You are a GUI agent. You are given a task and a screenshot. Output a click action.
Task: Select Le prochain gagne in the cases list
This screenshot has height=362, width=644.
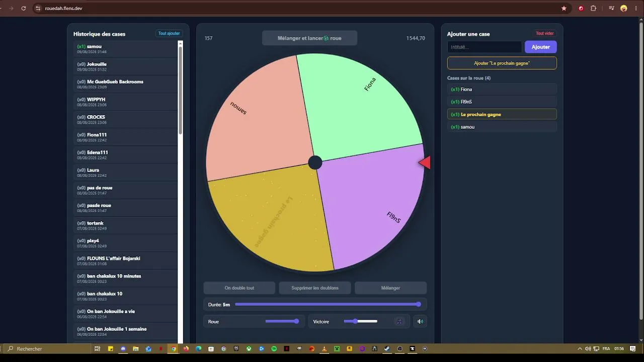(502, 115)
